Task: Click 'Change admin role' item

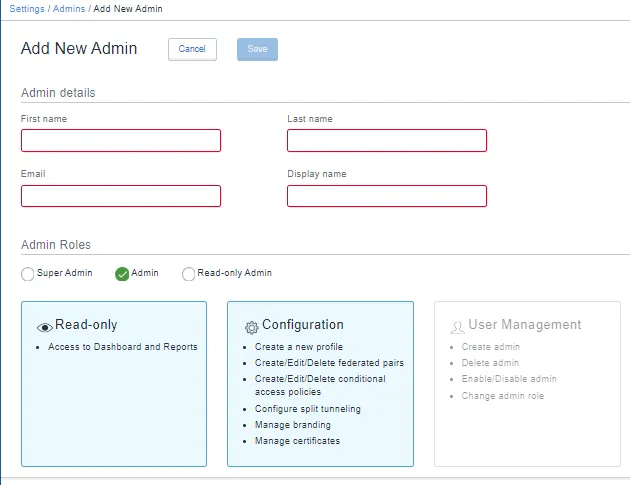Action: pos(502,396)
